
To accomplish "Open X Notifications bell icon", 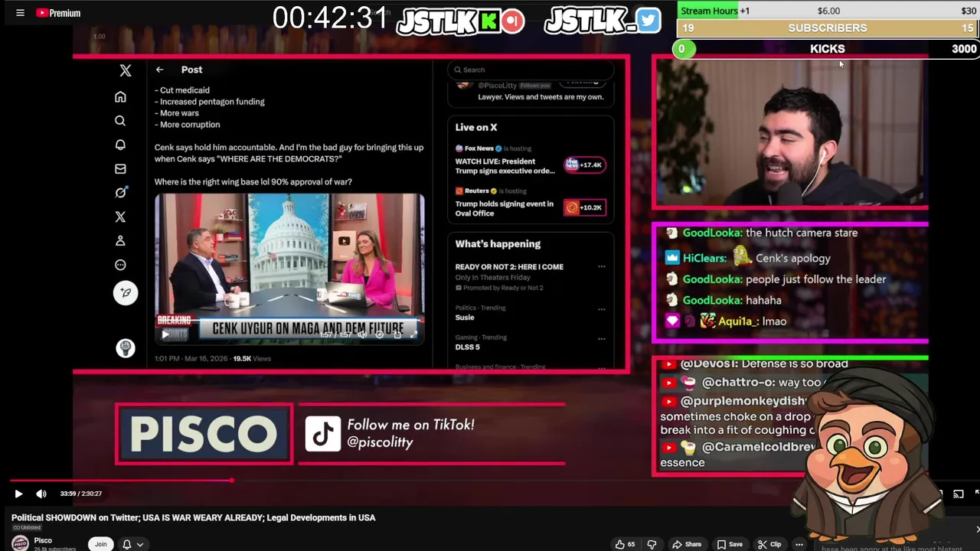I will pos(120,145).
